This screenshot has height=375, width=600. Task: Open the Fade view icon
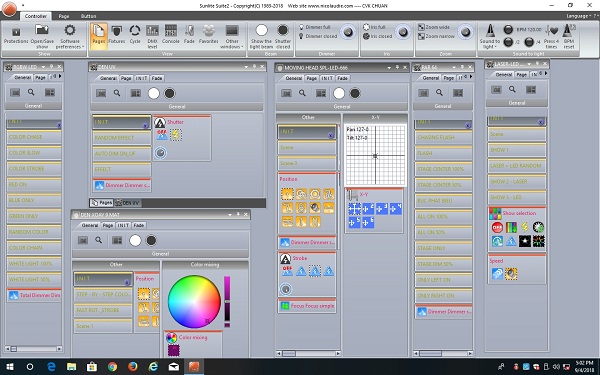tap(189, 35)
